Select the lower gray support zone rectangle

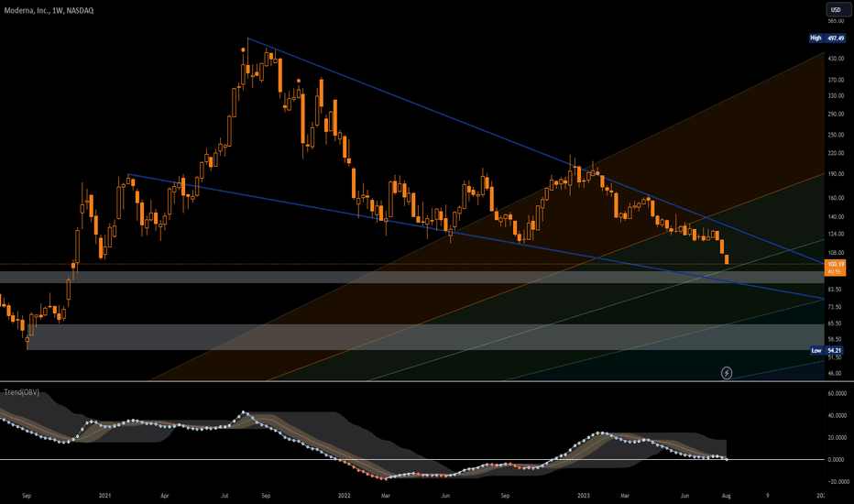pyautogui.click(x=425, y=337)
